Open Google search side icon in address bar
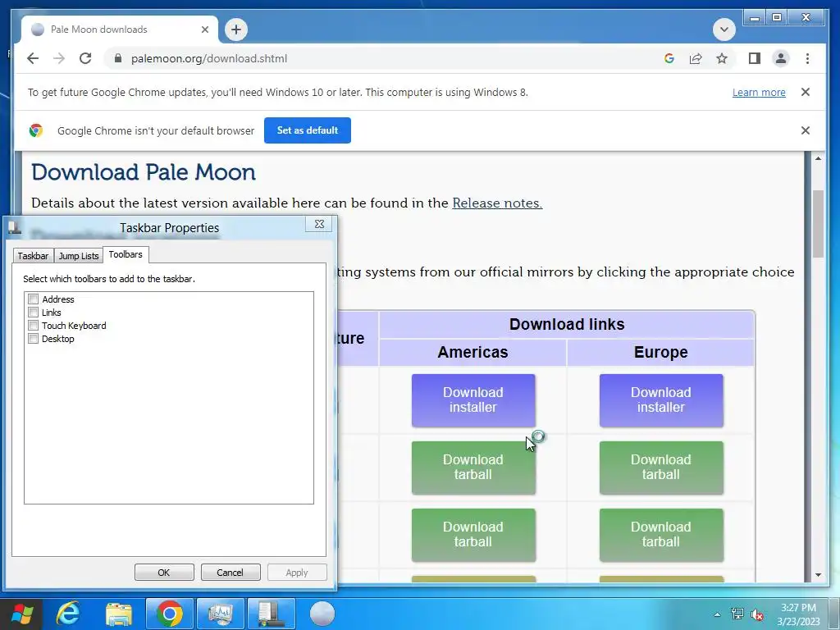Image resolution: width=840 pixels, height=630 pixels. (669, 58)
